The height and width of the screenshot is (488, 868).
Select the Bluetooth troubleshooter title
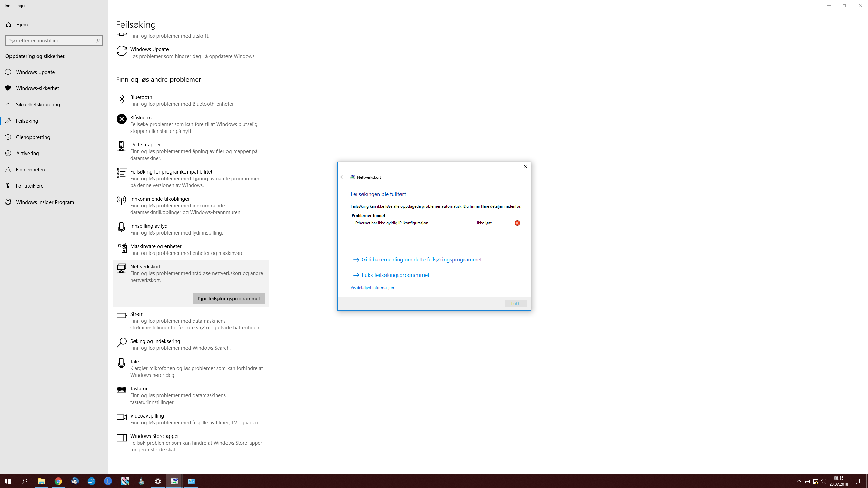click(x=141, y=97)
